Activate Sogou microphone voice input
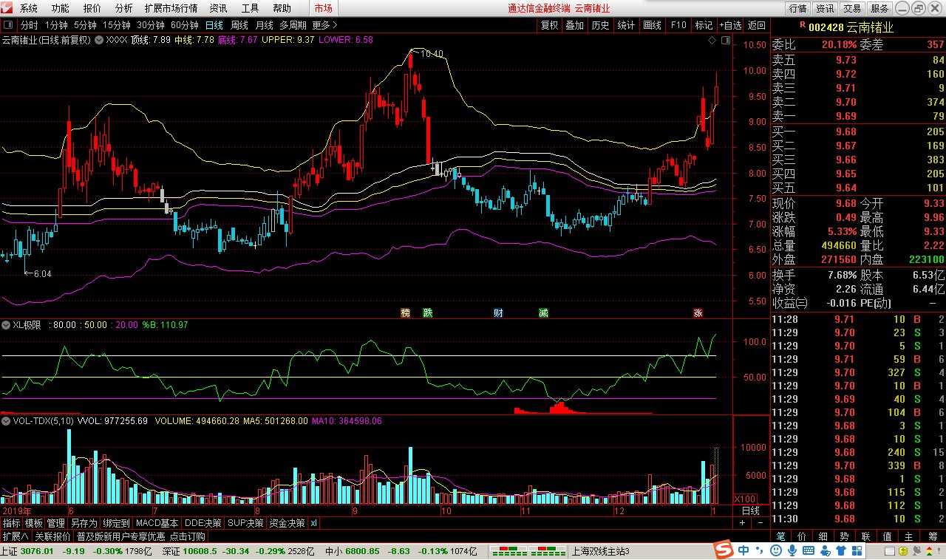The height and width of the screenshot is (560, 946). (x=792, y=551)
